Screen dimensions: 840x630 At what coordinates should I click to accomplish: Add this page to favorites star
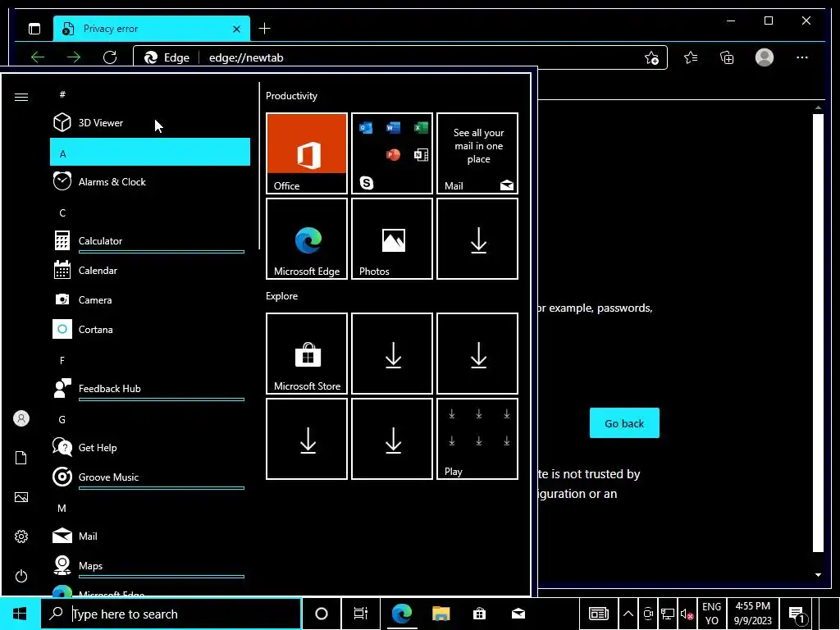tap(651, 58)
